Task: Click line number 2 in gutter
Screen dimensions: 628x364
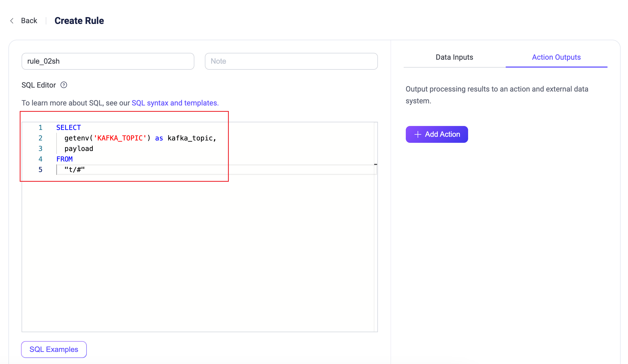Action: point(40,138)
